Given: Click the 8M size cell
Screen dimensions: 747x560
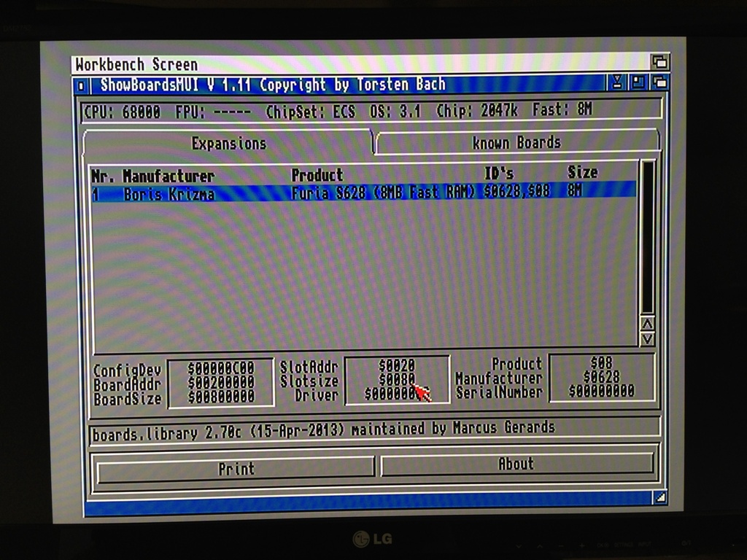Looking at the screenshot, I should point(575,190).
